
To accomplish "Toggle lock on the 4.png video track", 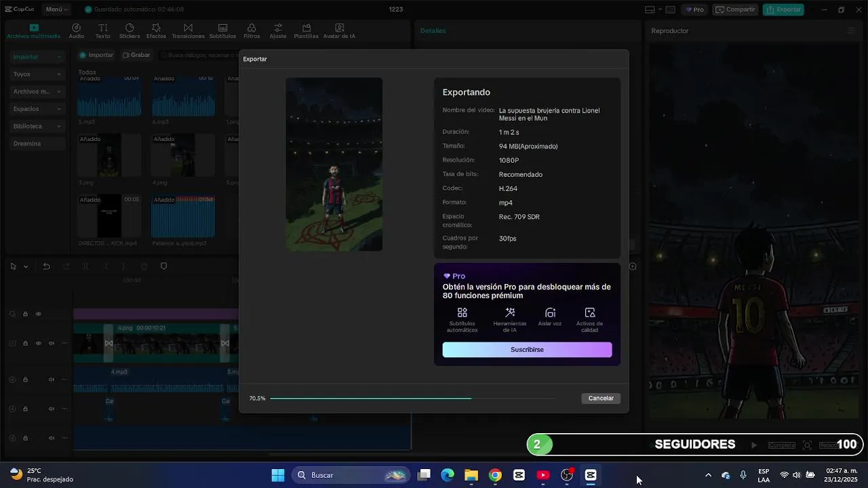I will pyautogui.click(x=25, y=343).
